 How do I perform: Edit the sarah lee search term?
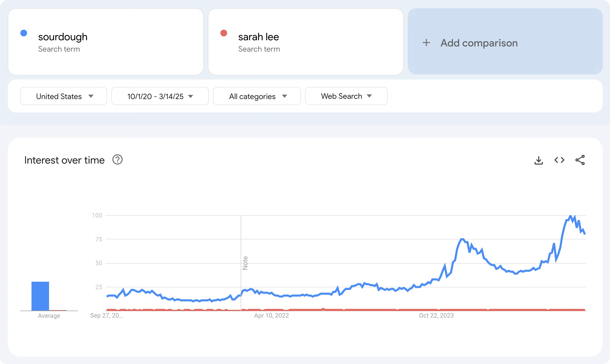259,37
